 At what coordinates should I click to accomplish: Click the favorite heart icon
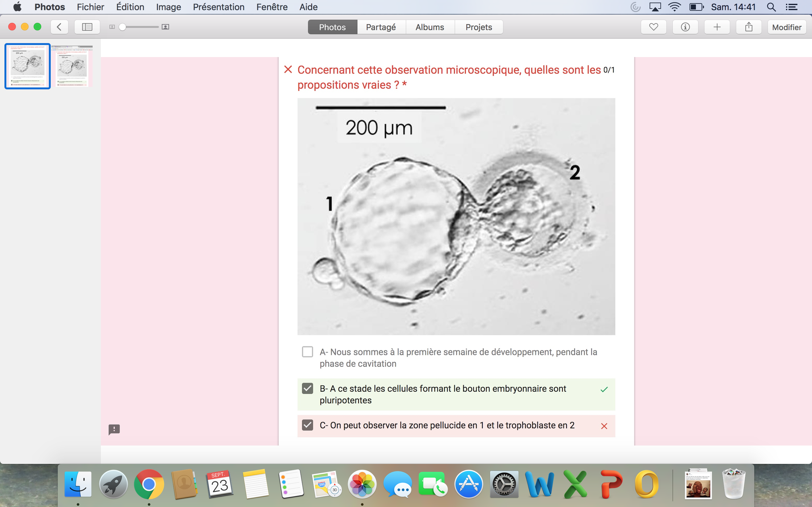(x=653, y=27)
